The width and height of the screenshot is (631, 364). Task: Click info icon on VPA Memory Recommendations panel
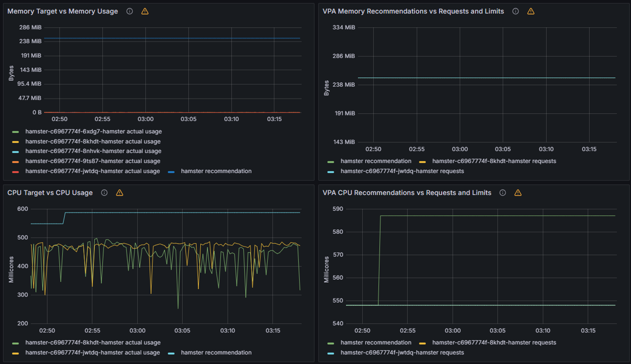[516, 11]
